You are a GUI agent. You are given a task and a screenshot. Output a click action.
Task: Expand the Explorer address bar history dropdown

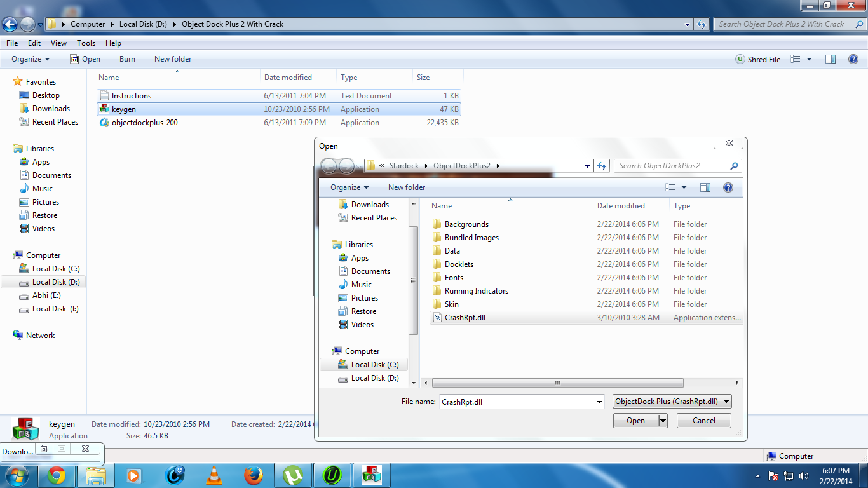pos(688,24)
